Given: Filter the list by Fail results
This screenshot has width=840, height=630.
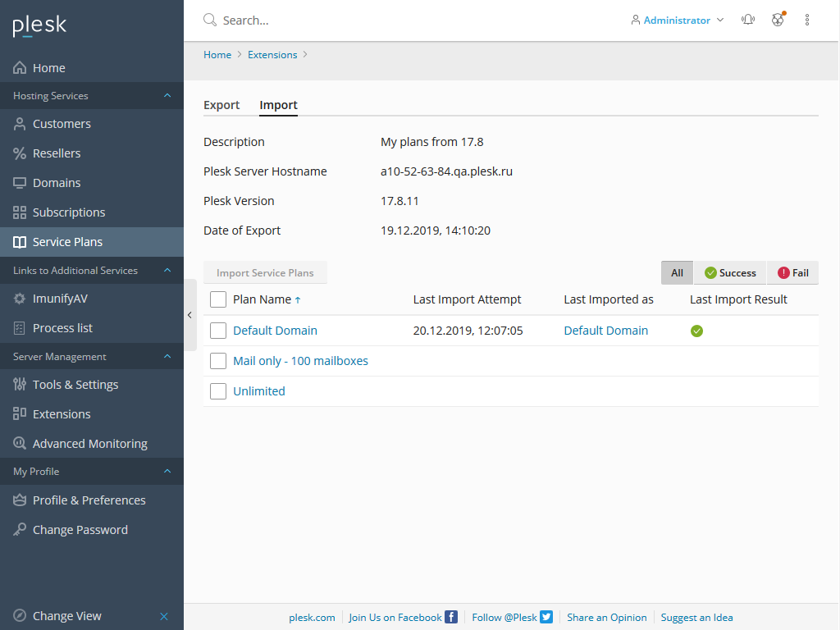Looking at the screenshot, I should [792, 273].
